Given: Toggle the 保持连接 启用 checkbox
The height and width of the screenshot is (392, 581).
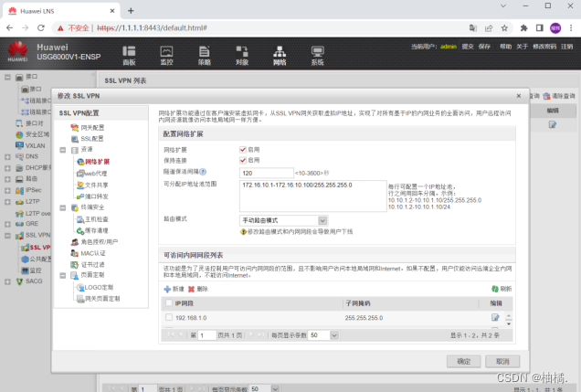Looking at the screenshot, I should 243,160.
